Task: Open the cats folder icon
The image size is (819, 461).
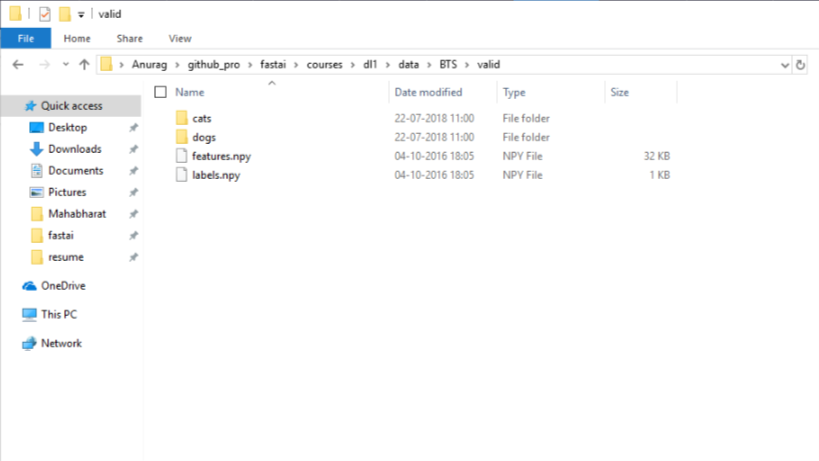Action: coord(181,118)
